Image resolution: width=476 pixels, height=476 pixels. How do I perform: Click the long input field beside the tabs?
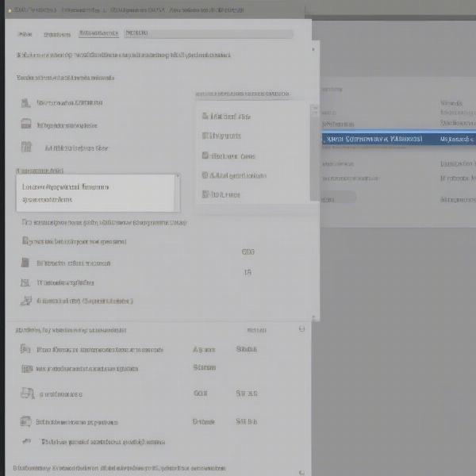pyautogui.click(x=209, y=33)
